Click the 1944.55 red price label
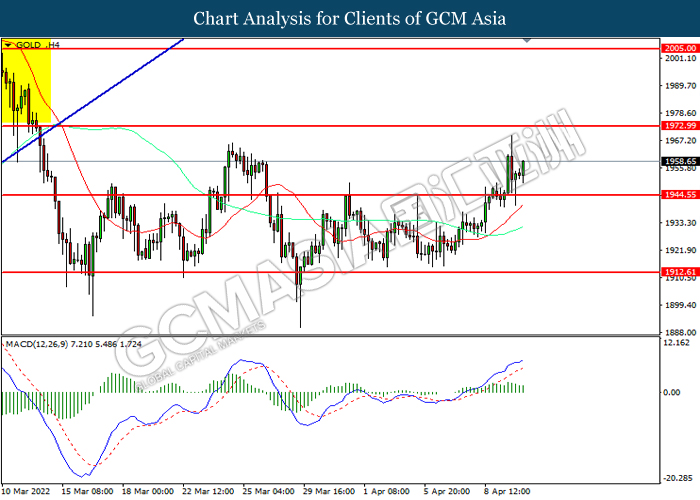 tap(680, 195)
